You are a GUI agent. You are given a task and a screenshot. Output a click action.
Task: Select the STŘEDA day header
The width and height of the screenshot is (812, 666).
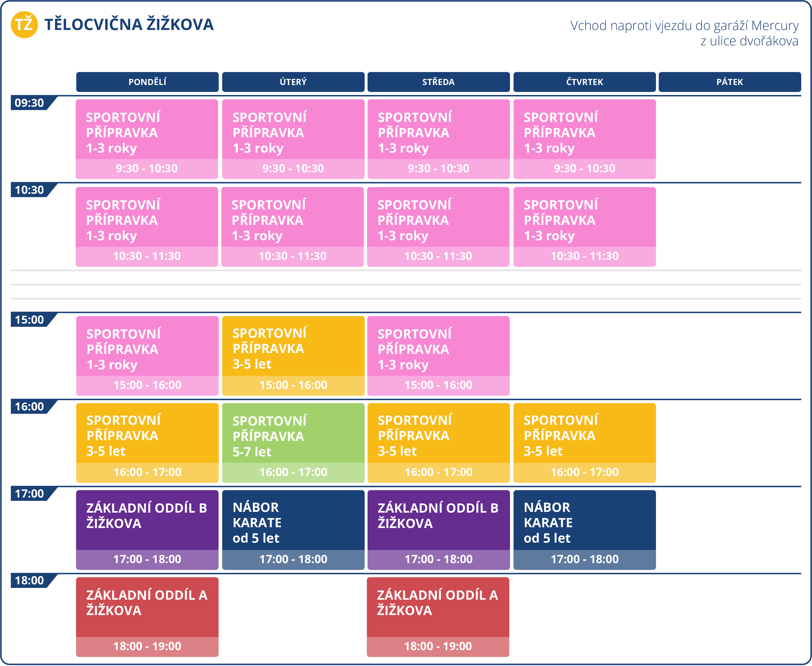point(439,82)
